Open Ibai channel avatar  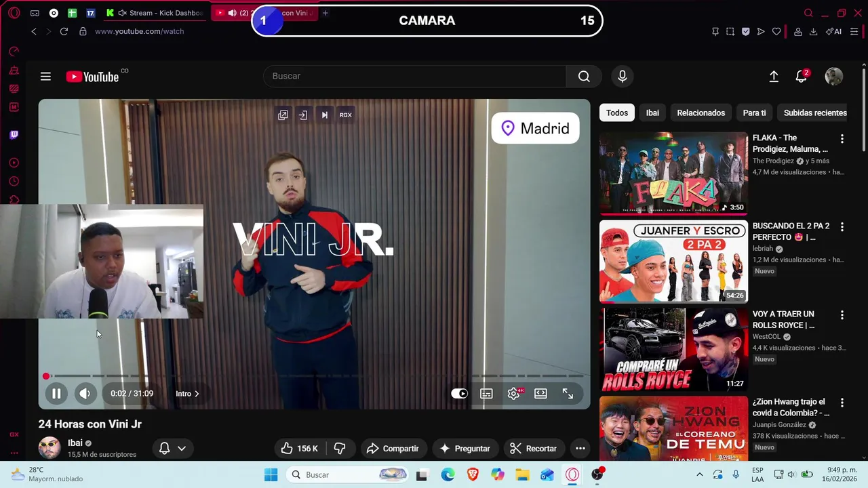point(50,448)
